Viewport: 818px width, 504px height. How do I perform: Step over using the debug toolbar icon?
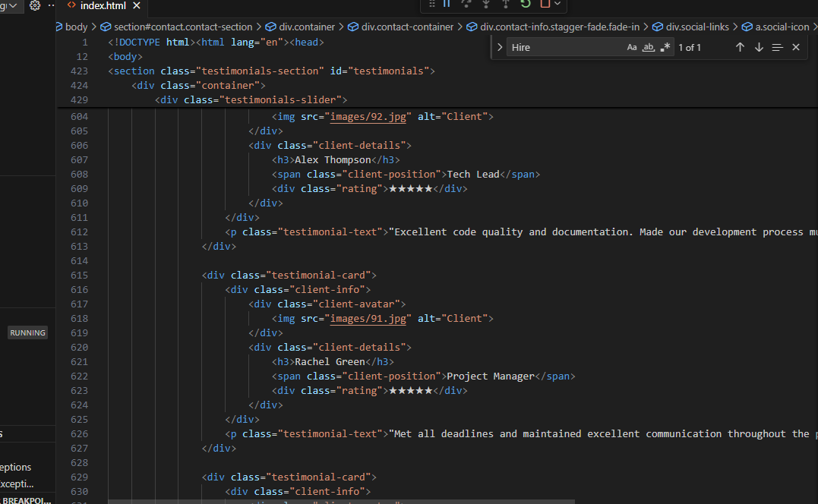click(466, 4)
